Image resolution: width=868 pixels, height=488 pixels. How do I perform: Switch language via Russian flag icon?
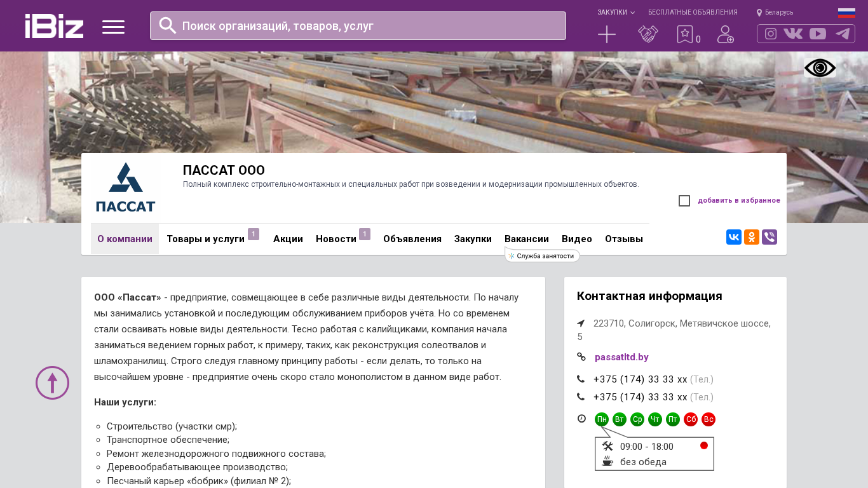[x=846, y=13]
